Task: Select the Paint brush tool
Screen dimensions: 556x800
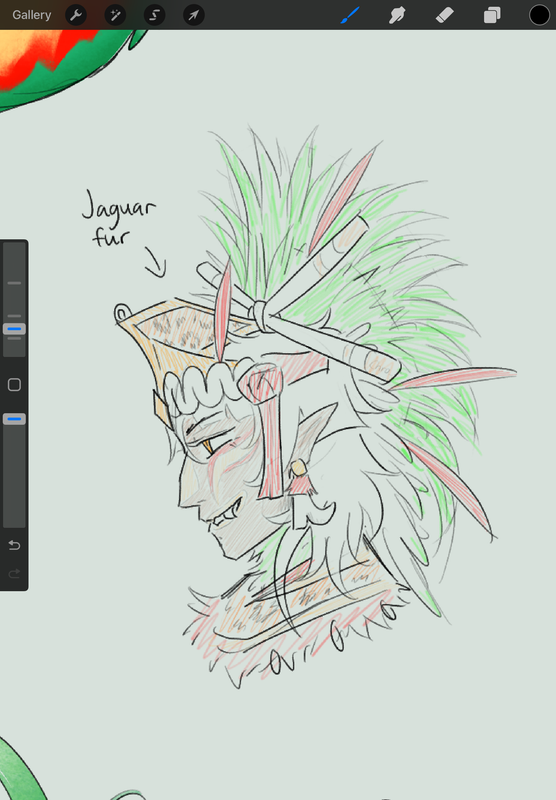Action: [x=350, y=15]
